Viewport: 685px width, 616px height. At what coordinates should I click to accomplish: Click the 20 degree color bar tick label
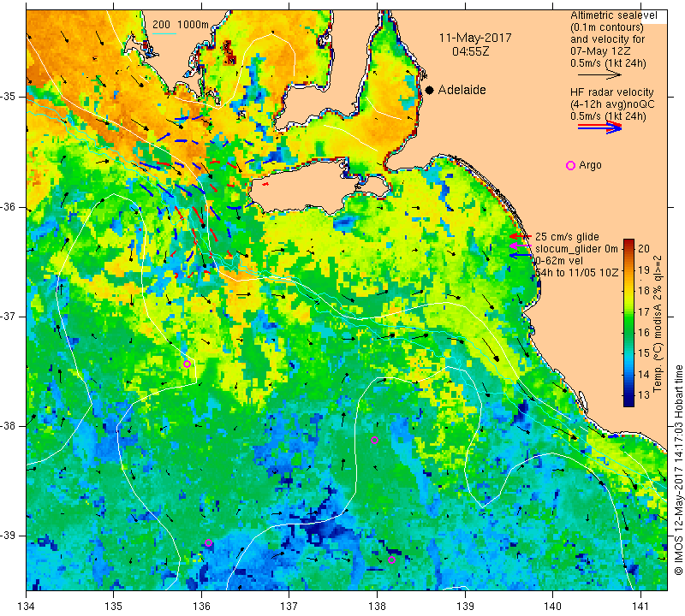click(x=644, y=248)
